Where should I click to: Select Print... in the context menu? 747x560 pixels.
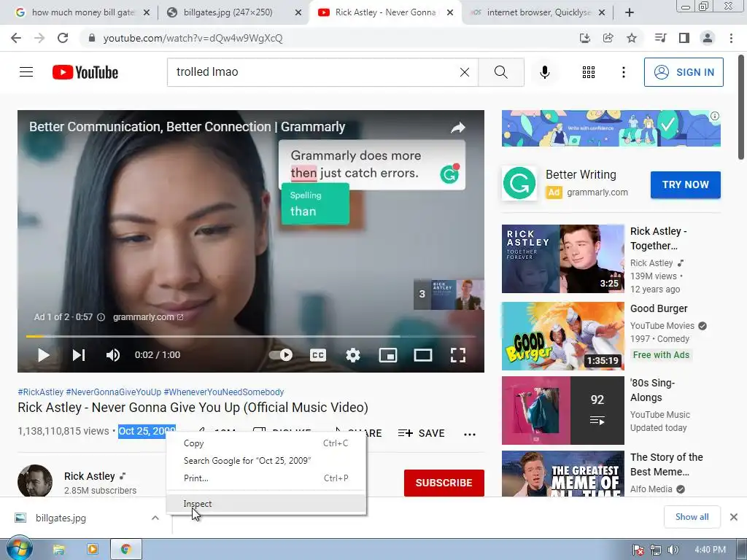[266, 478]
